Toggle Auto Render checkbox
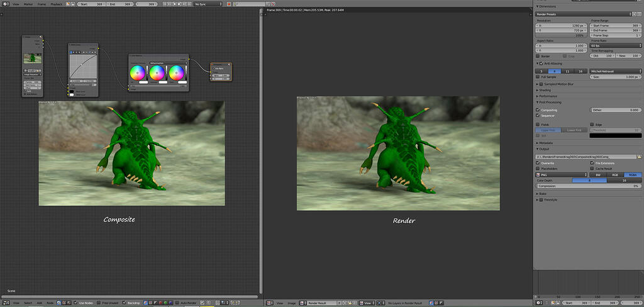 (177, 303)
